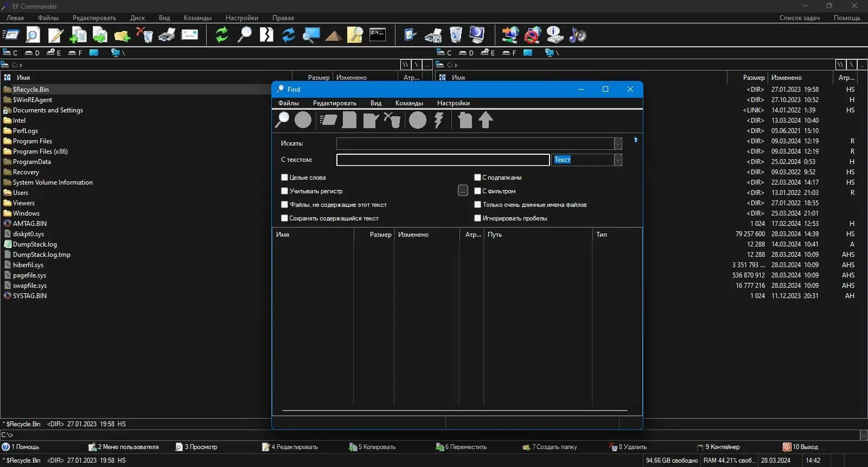Toggle the 'Учитывать регистр' checkbox

[284, 191]
